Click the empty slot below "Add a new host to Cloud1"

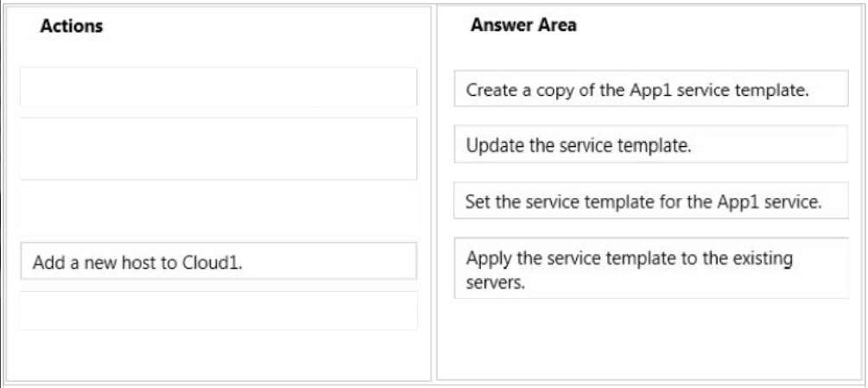click(x=219, y=310)
